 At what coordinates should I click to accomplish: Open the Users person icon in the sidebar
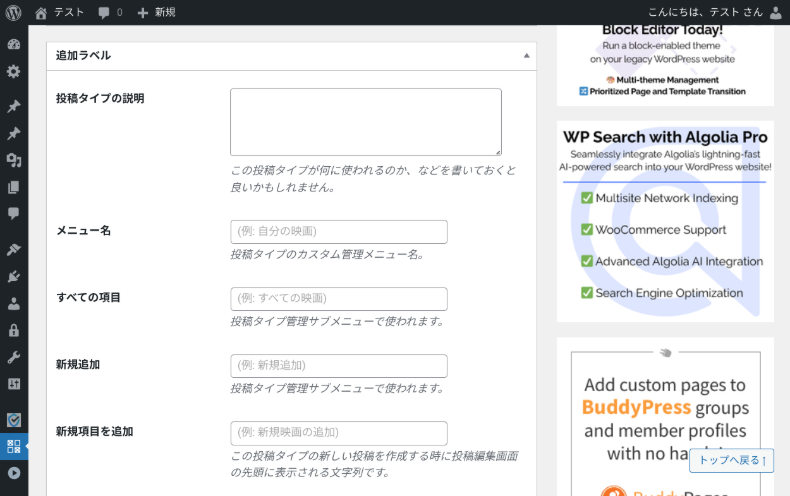point(14,303)
